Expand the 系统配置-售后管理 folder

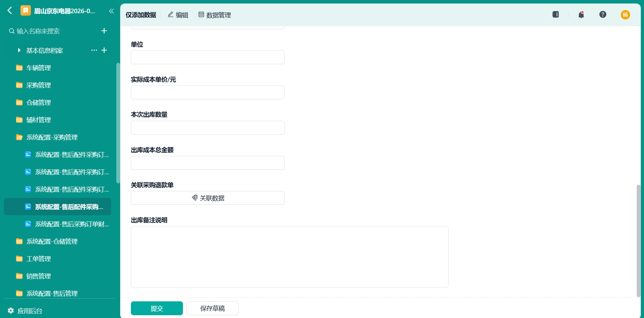(58, 293)
